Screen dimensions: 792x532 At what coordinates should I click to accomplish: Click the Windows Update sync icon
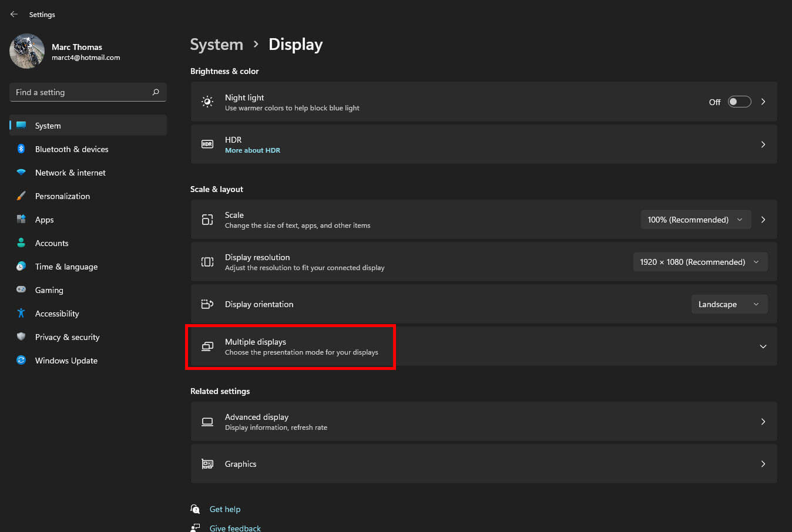click(21, 361)
